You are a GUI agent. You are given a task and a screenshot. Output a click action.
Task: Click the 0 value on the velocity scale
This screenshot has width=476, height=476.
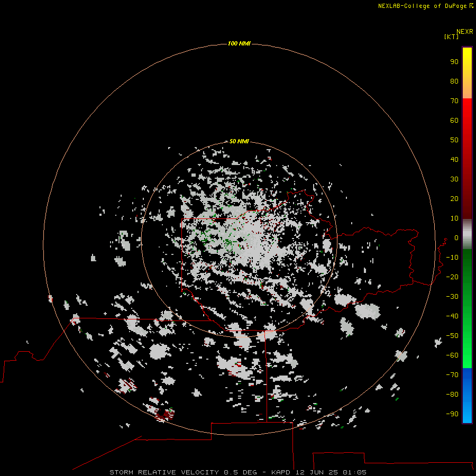(456, 238)
